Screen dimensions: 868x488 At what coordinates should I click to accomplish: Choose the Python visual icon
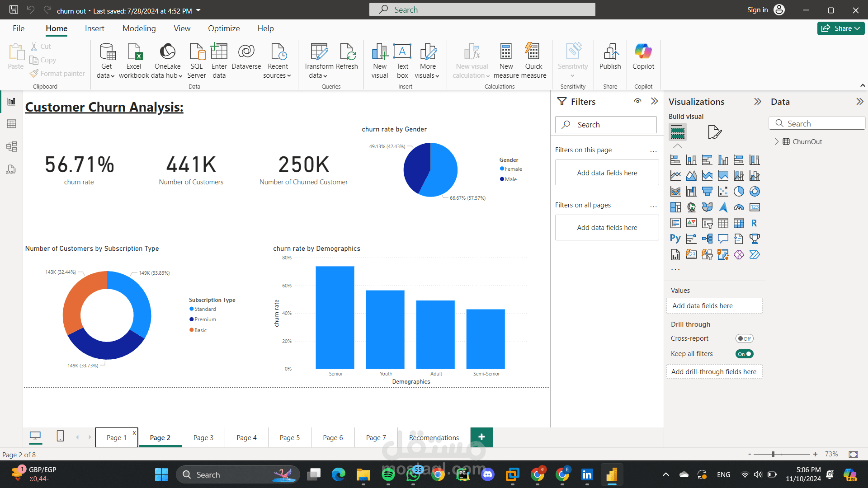click(x=675, y=239)
